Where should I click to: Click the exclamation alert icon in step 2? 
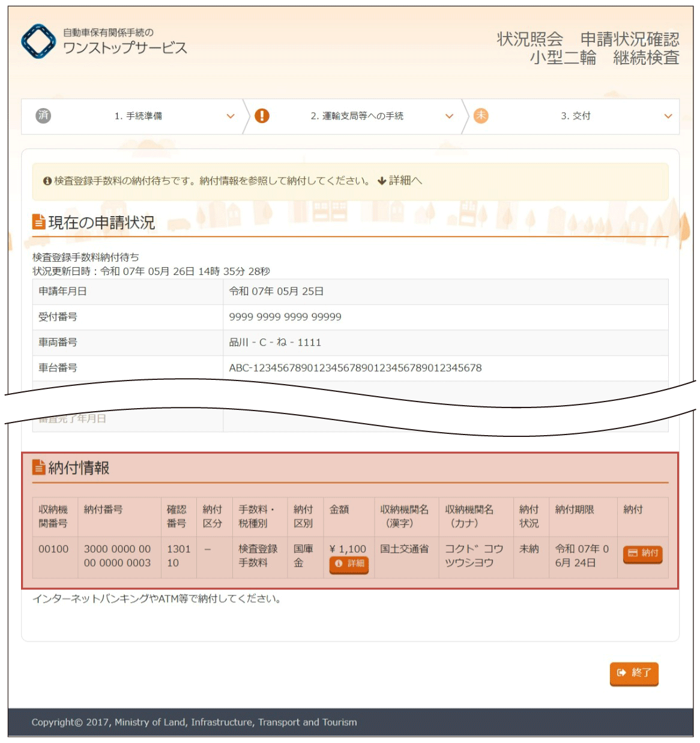click(x=262, y=115)
